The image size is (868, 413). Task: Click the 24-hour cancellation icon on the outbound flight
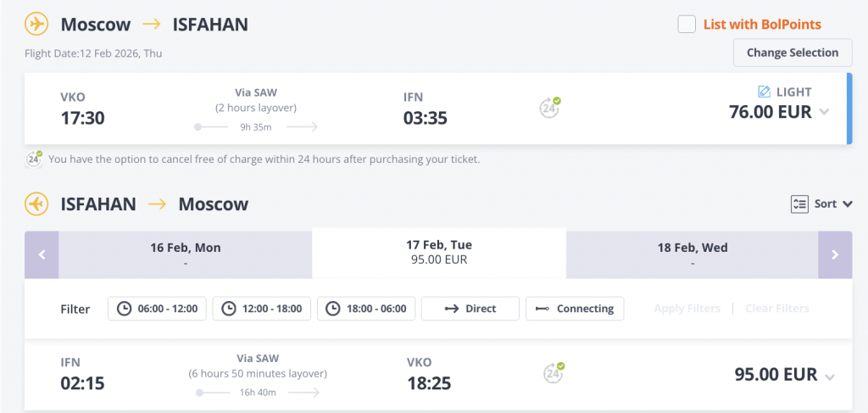551,108
